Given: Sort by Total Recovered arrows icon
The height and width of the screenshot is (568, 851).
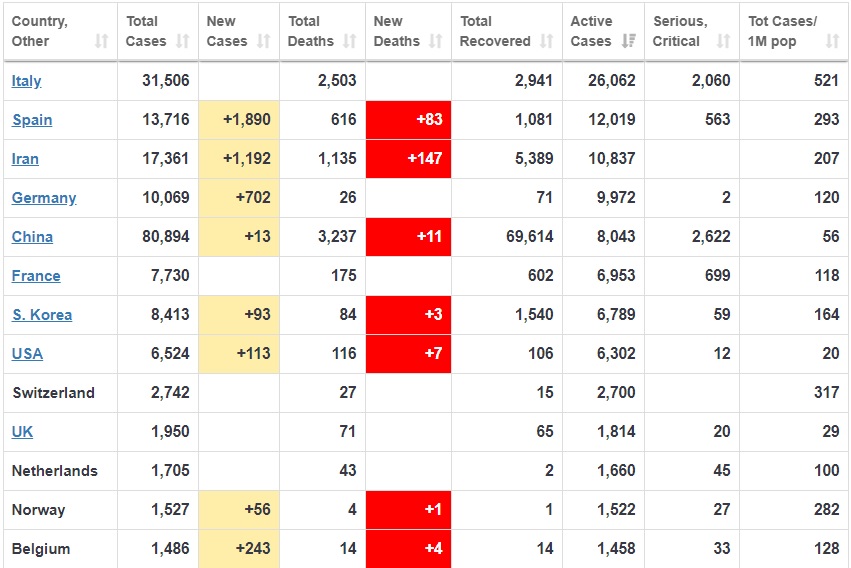Looking at the screenshot, I should pyautogui.click(x=546, y=41).
